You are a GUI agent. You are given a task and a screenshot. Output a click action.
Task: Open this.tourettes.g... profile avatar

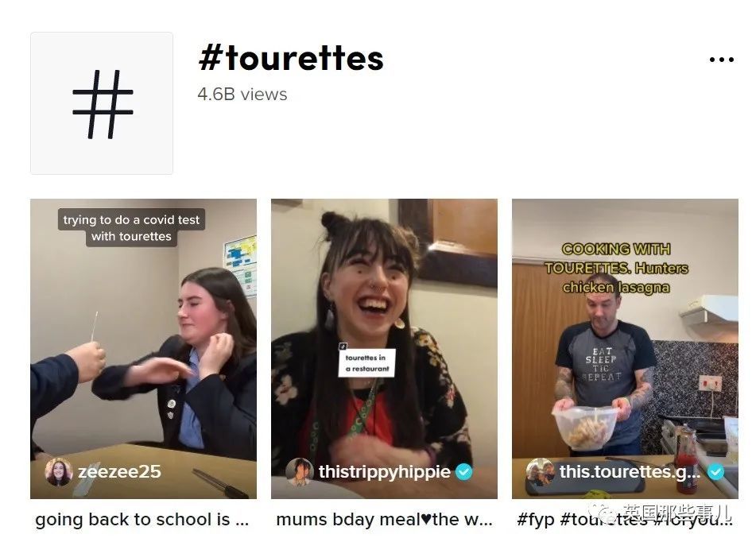[540, 471]
